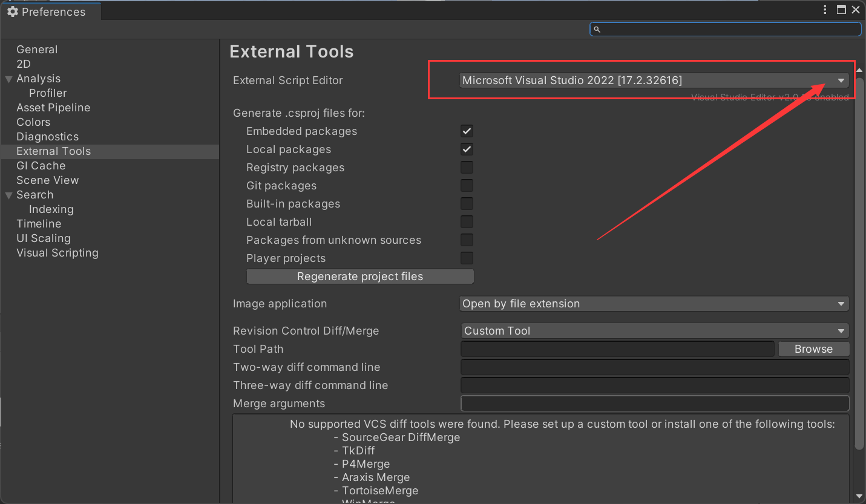Select GI Cache category
866x504 pixels.
point(41,166)
